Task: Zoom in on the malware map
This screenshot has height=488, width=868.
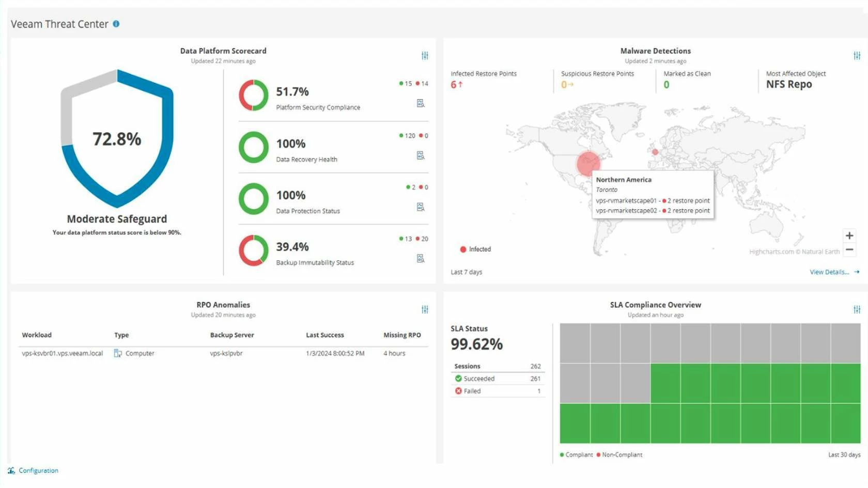Action: tap(849, 235)
